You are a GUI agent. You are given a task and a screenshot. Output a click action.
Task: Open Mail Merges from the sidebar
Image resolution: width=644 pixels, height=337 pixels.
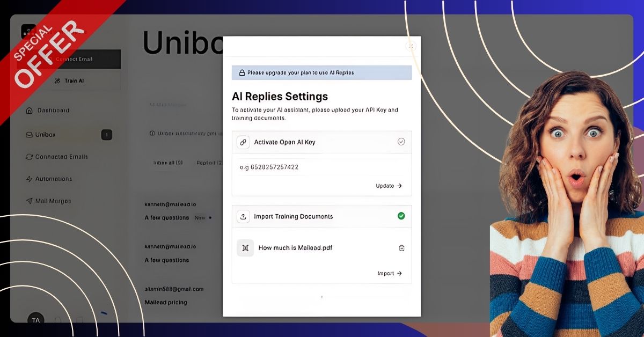click(x=48, y=201)
